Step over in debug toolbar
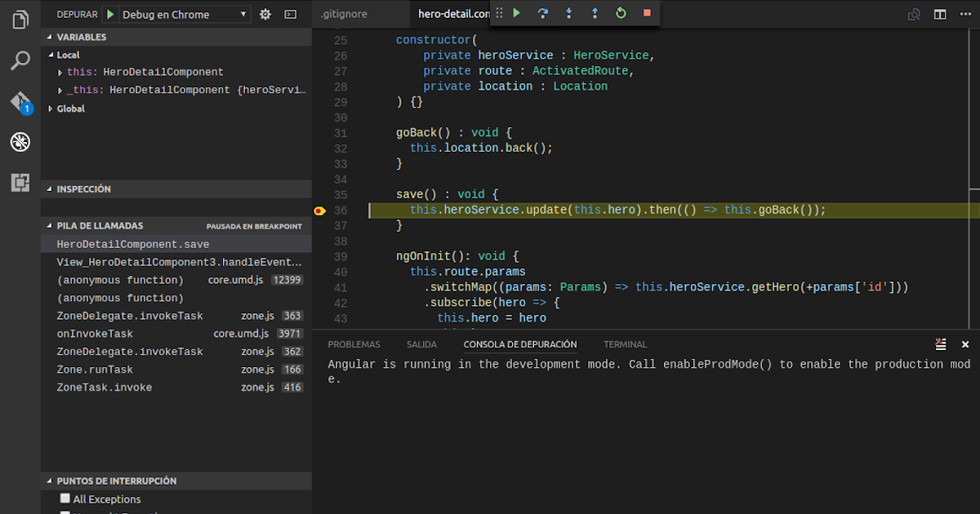980x514 pixels. pos(542,13)
